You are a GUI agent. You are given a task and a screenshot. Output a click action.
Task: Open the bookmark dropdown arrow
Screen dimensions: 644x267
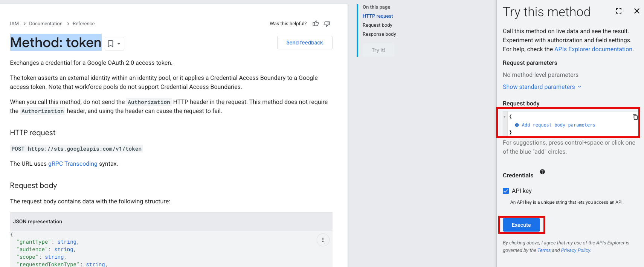click(x=119, y=44)
